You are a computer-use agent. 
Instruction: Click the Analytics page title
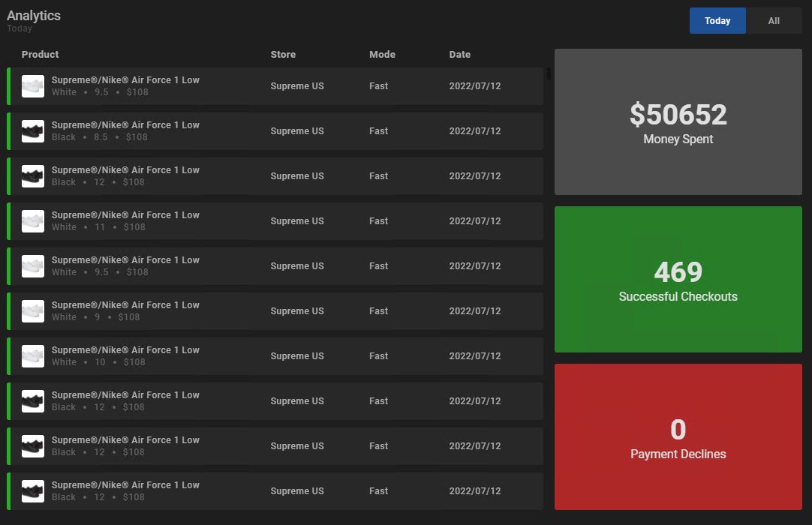click(x=34, y=16)
